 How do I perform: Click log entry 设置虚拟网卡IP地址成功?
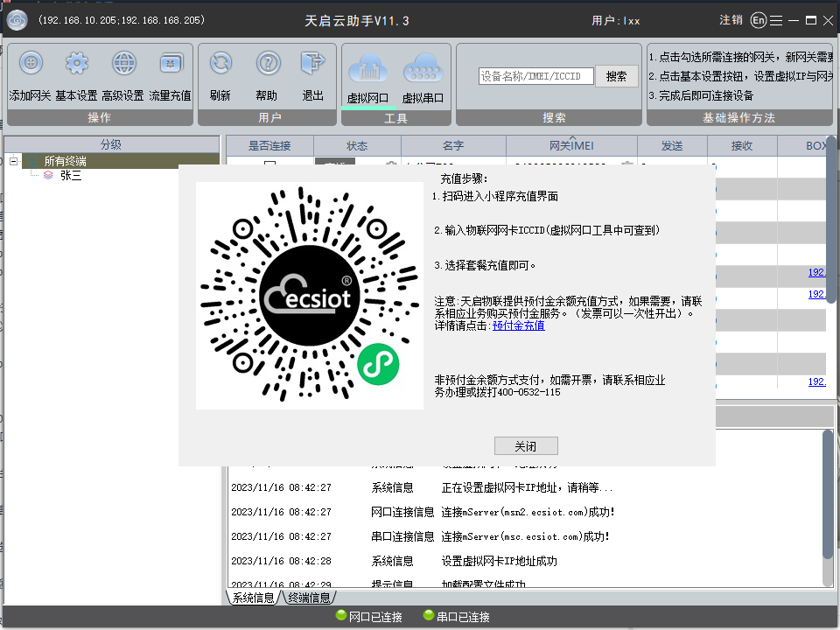tap(500, 561)
